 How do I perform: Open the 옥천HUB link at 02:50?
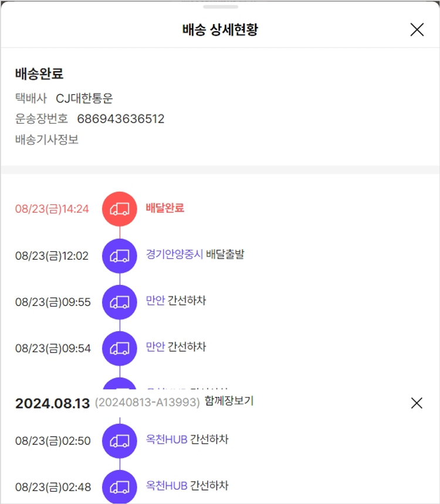tap(167, 440)
